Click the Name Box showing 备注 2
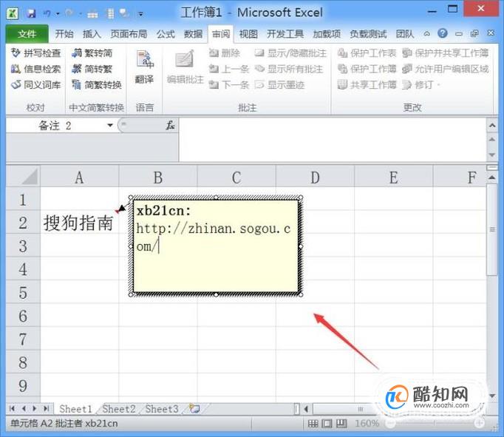The height and width of the screenshot is (437, 504). tap(55, 126)
